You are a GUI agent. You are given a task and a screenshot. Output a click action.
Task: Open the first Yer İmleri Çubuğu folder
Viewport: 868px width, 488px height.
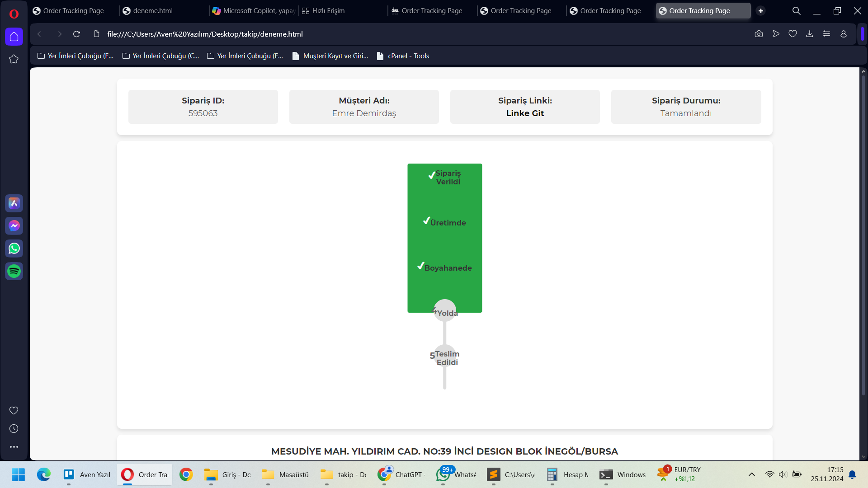click(x=75, y=56)
